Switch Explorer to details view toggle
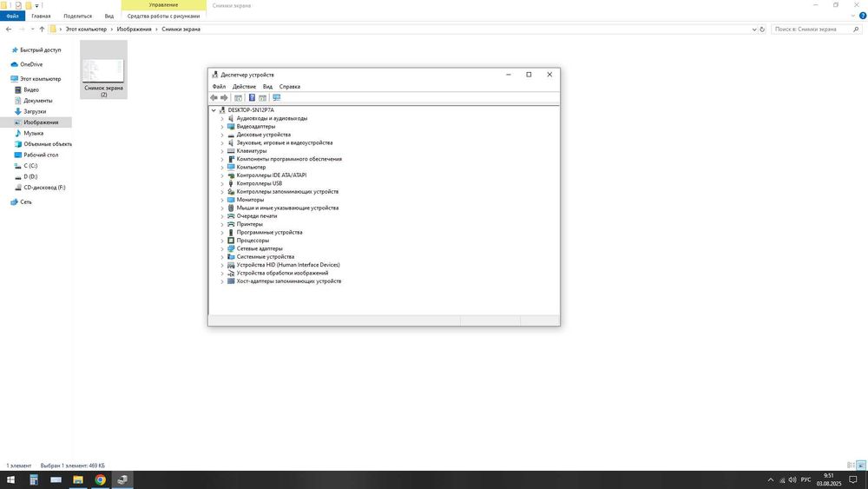 pos(851,466)
